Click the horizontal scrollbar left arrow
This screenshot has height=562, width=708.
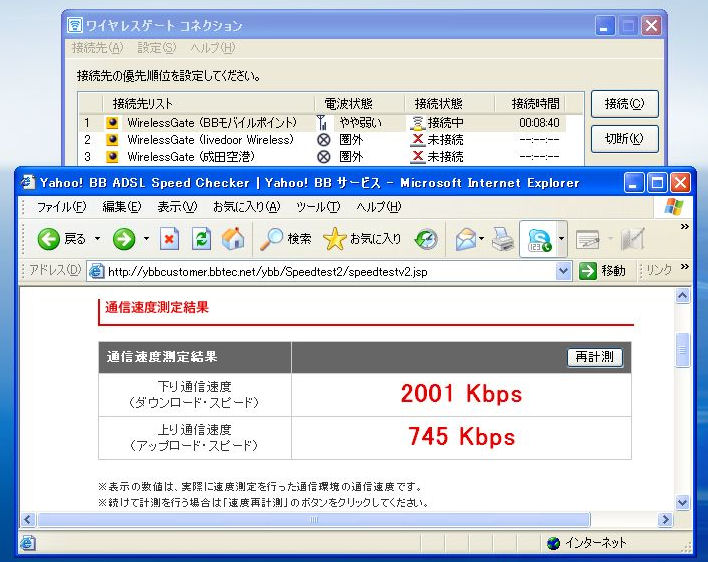(28, 520)
